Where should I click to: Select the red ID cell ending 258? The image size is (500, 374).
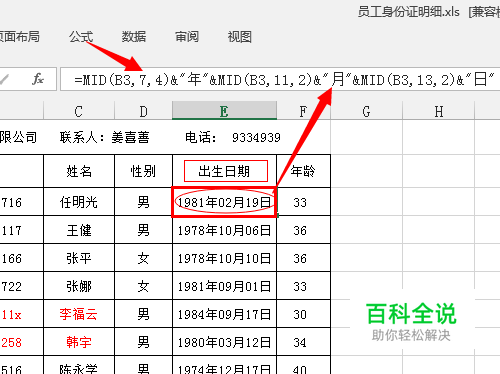point(21,342)
